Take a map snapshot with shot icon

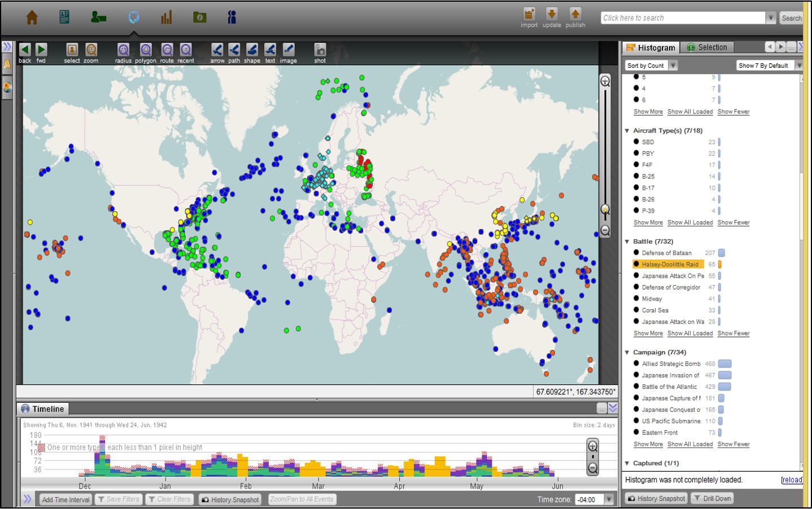(x=320, y=50)
